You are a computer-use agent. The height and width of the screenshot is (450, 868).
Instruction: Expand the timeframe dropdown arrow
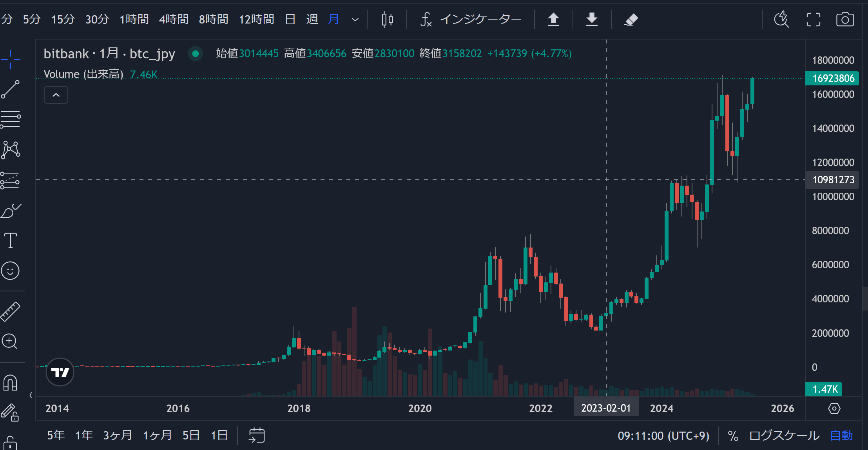point(355,19)
